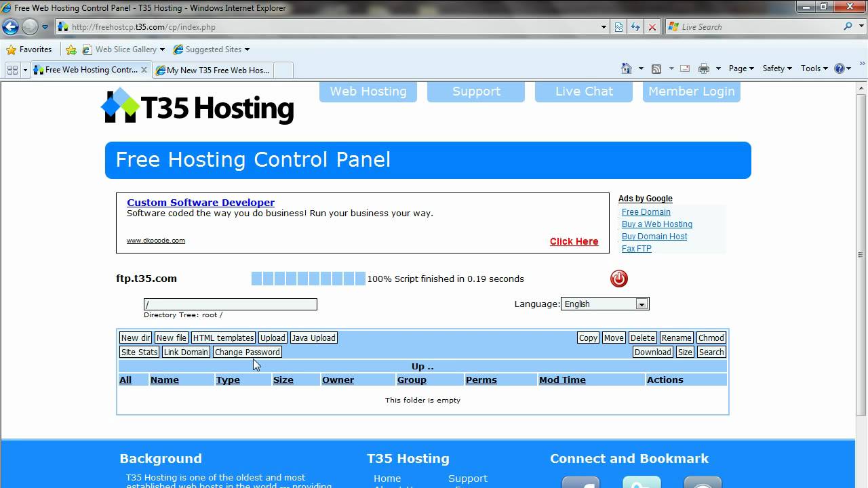Click the Print toolbar icon

pos(704,68)
